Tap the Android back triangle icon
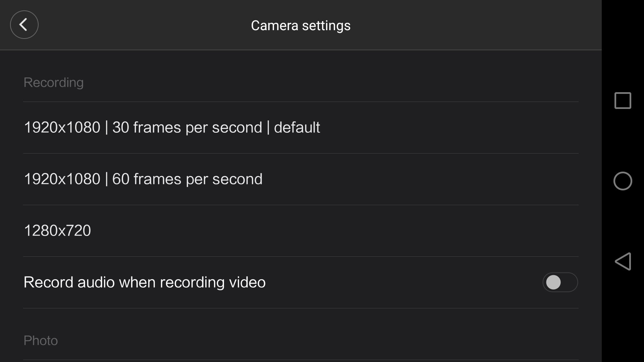Image resolution: width=644 pixels, height=362 pixels. click(x=623, y=261)
